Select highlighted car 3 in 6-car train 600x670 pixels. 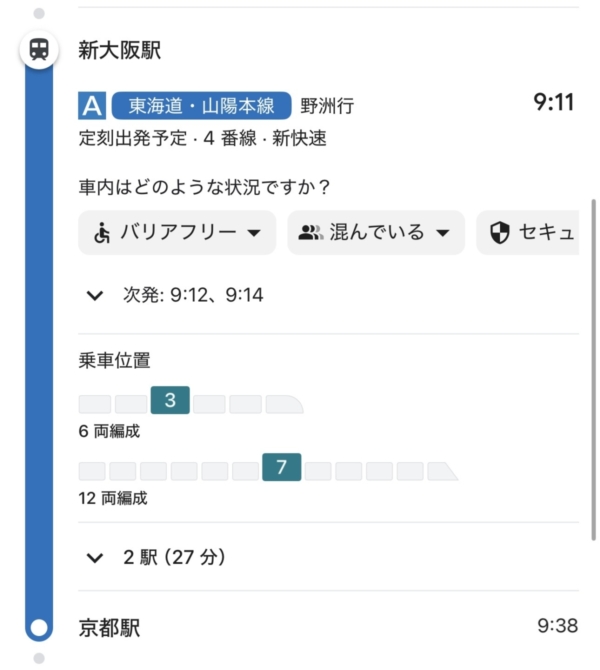pyautogui.click(x=170, y=401)
